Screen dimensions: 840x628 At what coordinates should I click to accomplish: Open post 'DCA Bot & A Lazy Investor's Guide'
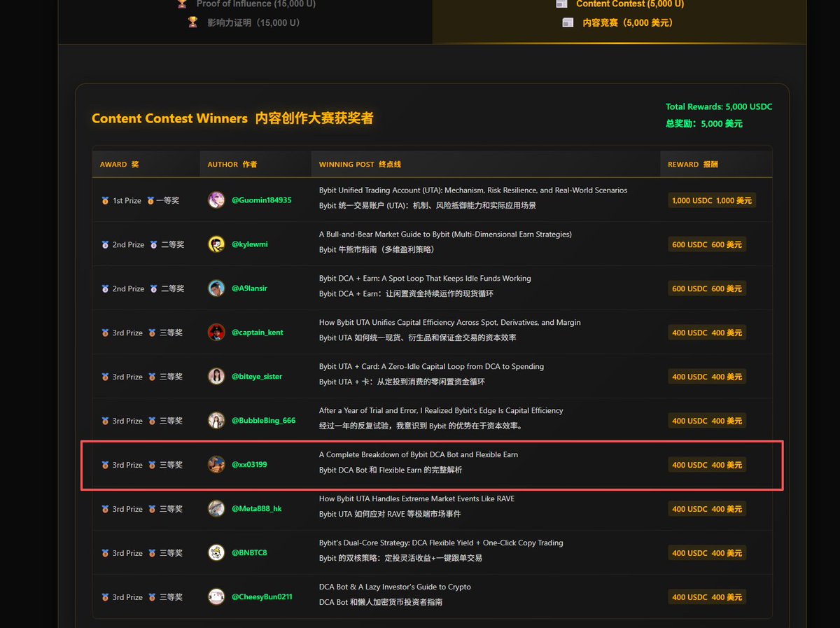tap(395, 587)
